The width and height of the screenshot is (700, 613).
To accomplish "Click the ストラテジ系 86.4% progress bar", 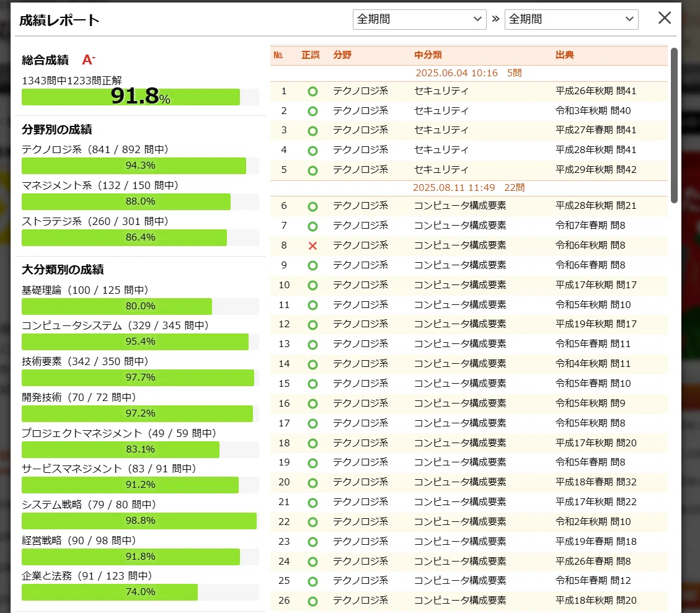I will tap(140, 237).
